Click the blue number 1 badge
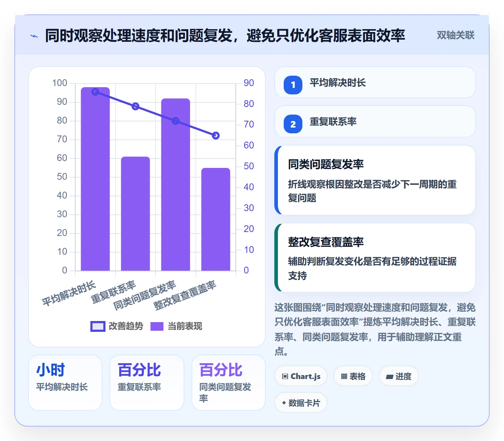504x441 pixels. (x=293, y=85)
